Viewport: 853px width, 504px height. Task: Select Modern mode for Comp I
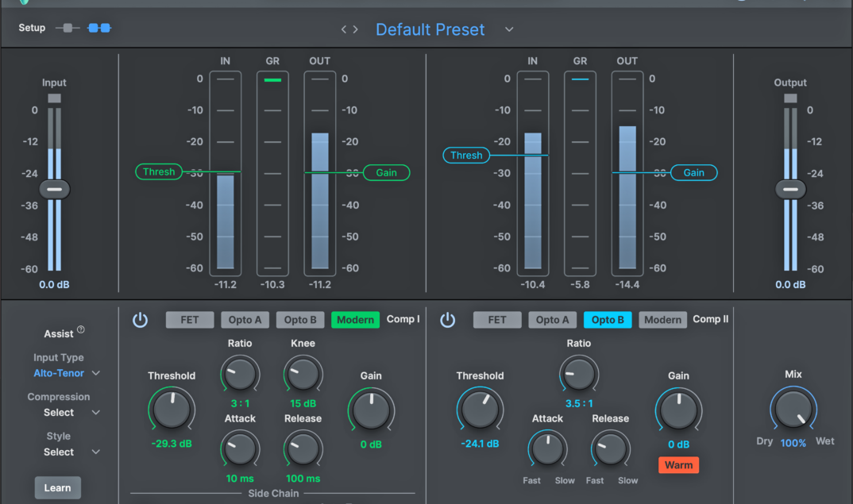355,320
